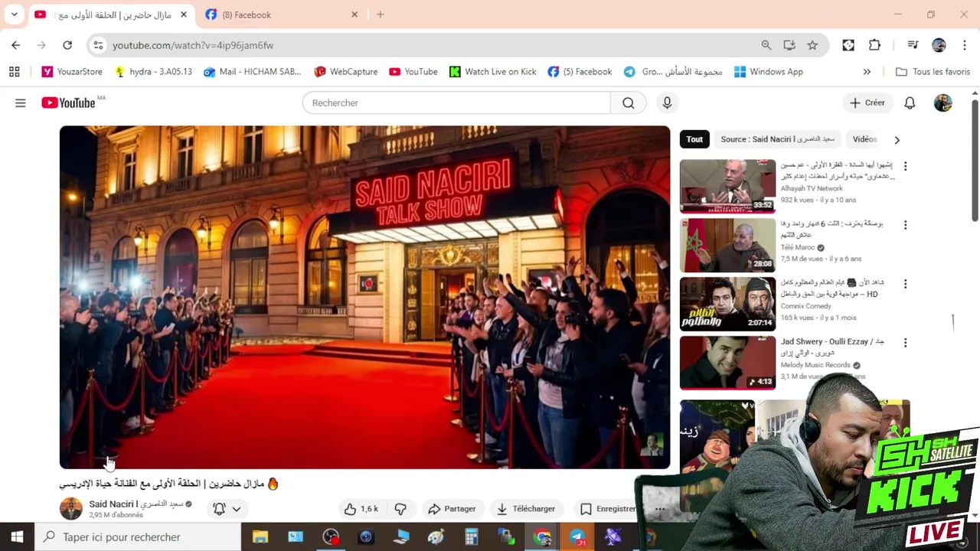Image resolution: width=980 pixels, height=551 pixels.
Task: Open Said Naciri channel name link
Action: click(136, 504)
